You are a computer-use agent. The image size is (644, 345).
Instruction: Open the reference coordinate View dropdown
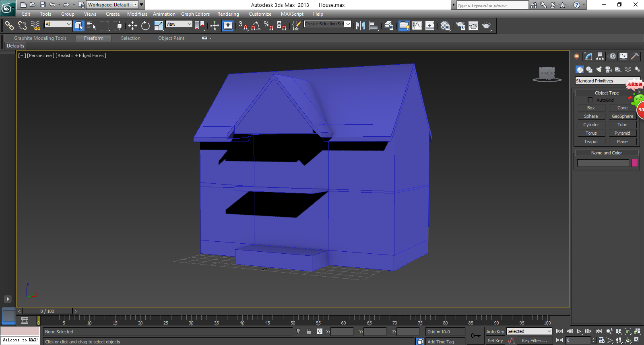179,24
